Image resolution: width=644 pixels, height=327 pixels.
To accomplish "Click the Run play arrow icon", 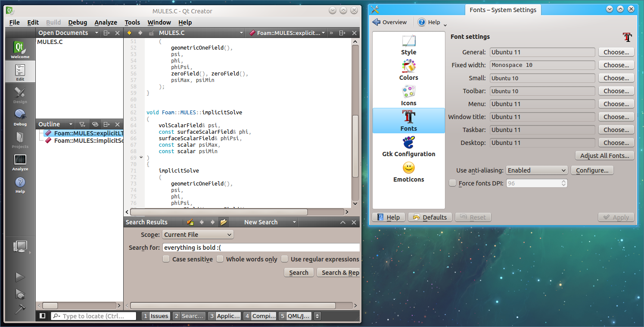I will 20,277.
